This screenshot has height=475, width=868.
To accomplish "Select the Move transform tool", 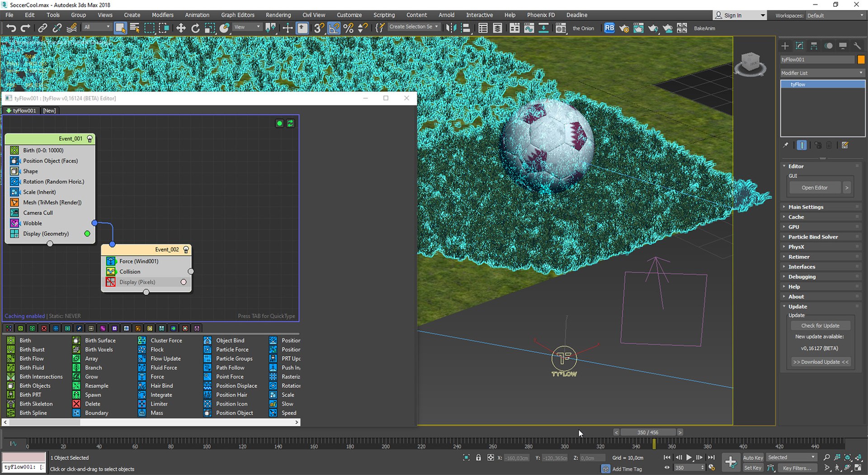I will [x=181, y=28].
